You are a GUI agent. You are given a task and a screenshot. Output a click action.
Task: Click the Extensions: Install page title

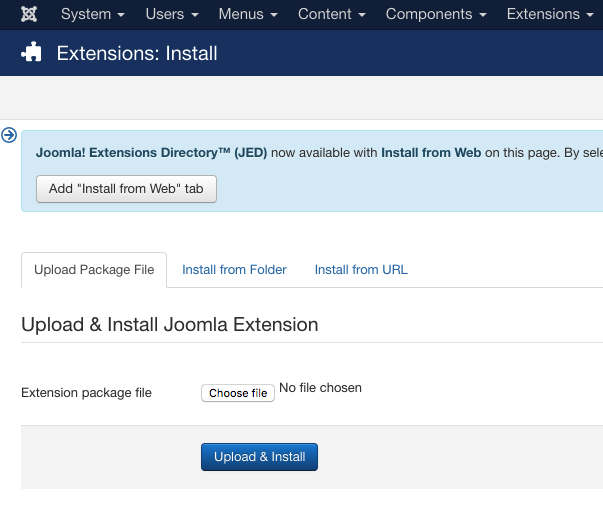[137, 53]
